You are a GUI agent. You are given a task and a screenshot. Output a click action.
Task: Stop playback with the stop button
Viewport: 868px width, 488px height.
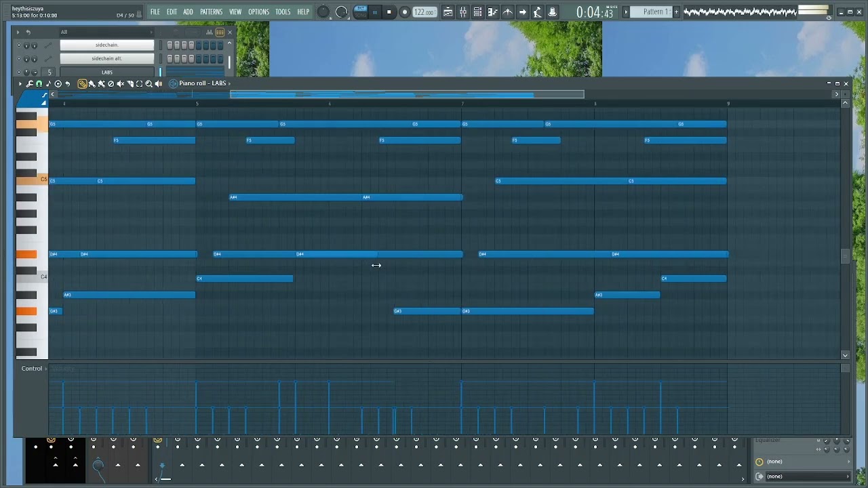[x=389, y=12]
